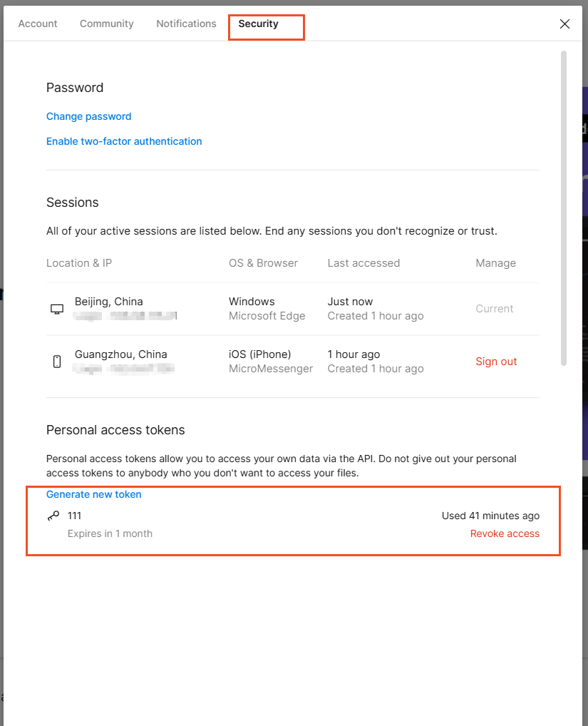Click the Personal access tokens heading
Screen dimensions: 588x726
pyautogui.click(x=115, y=430)
